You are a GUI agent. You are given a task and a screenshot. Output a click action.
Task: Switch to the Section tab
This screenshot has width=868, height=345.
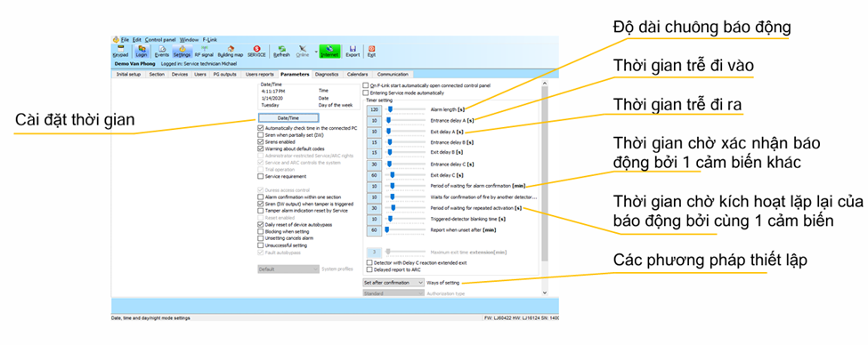point(157,74)
